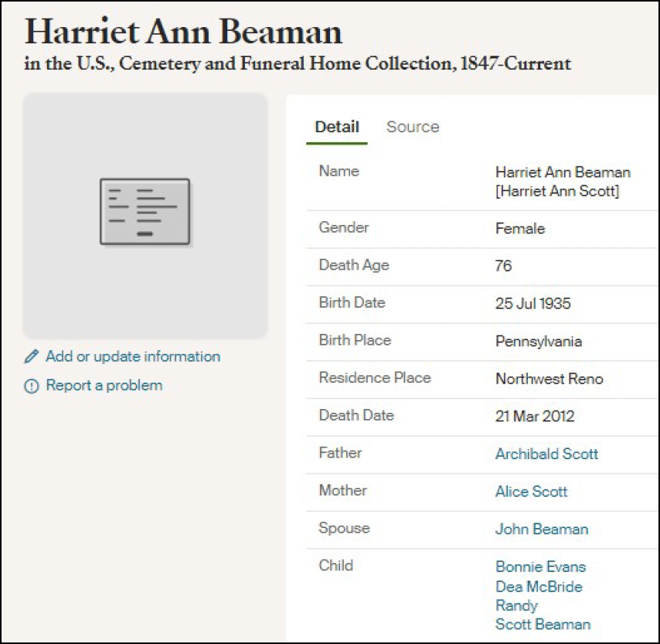660x644 pixels.
Task: Click the child Randy link
Action: [x=516, y=605]
